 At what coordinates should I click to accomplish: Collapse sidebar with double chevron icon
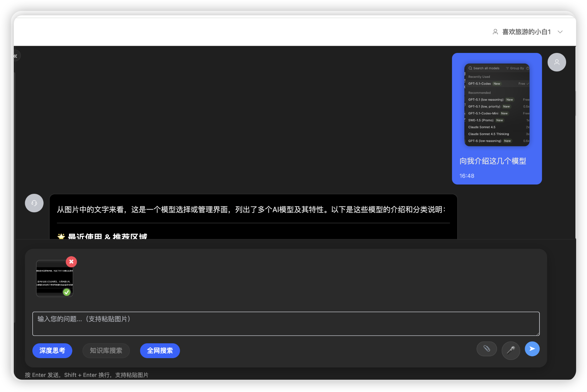pos(15,56)
